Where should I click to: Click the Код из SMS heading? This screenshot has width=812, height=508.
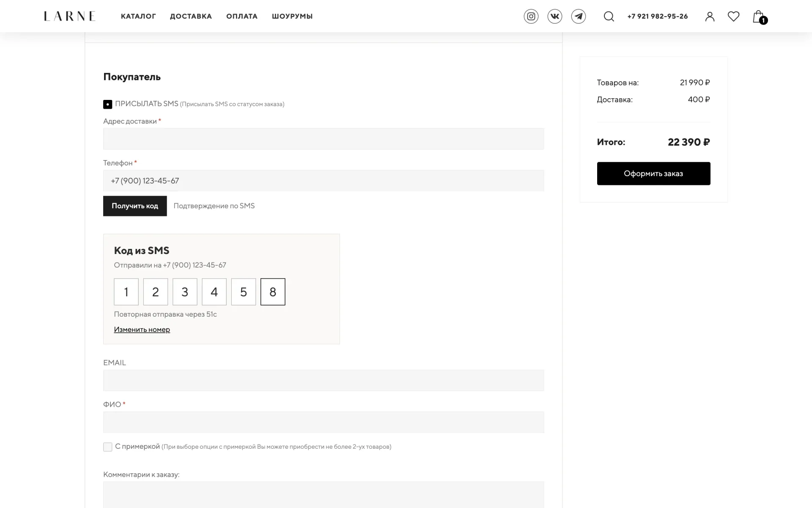(142, 251)
